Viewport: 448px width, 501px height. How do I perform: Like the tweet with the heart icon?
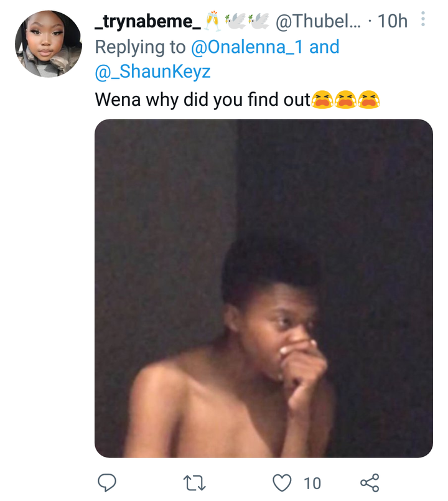point(282,482)
